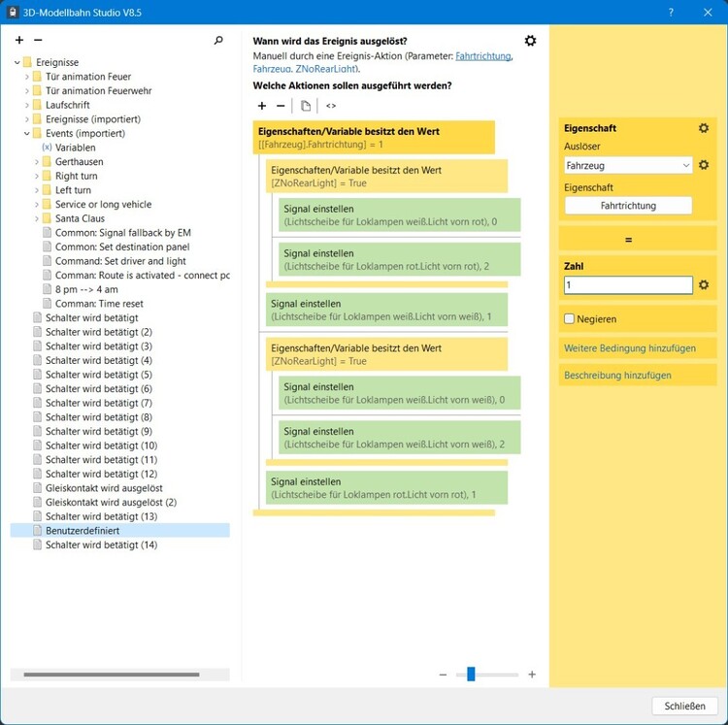Select the Common: Signal fallback by EM event

click(x=123, y=233)
